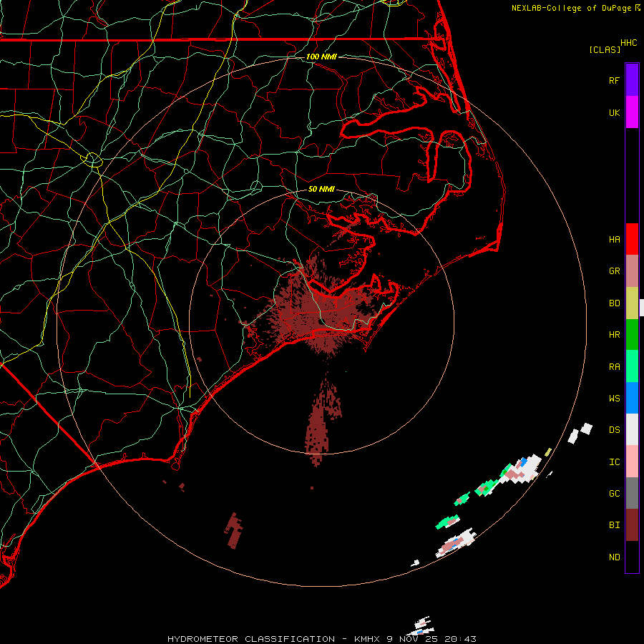Click the UK legend label
The image size is (644, 644).
tap(614, 112)
